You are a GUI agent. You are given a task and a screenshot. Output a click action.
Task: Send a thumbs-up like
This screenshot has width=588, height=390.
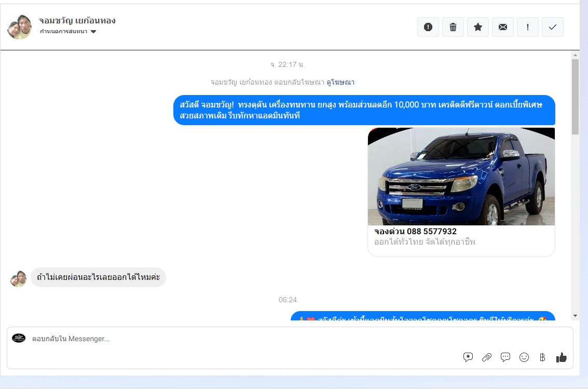click(561, 357)
